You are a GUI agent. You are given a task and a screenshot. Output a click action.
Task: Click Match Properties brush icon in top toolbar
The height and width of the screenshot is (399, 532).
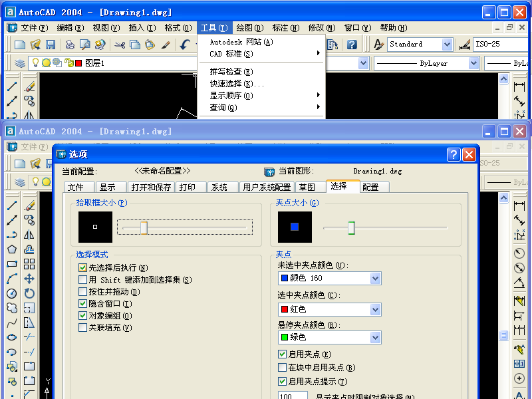(166, 45)
